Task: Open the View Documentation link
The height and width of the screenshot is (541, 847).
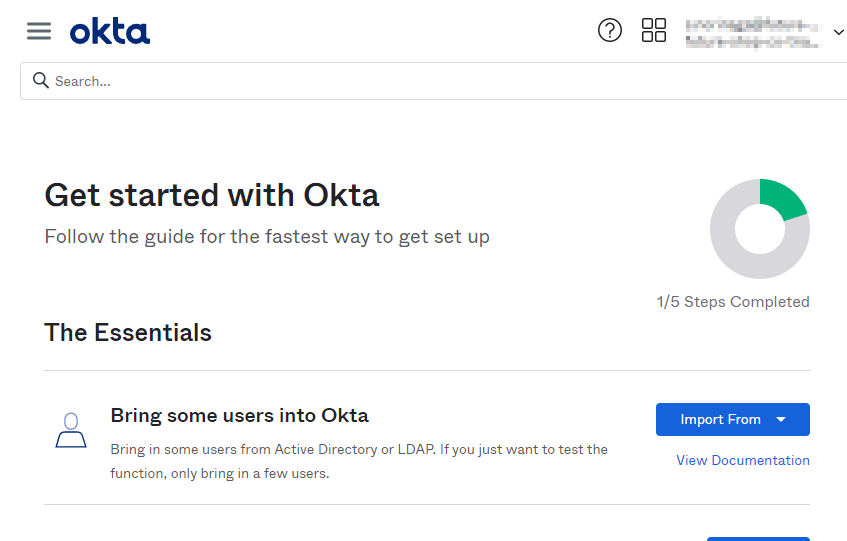Action: pyautogui.click(x=743, y=461)
